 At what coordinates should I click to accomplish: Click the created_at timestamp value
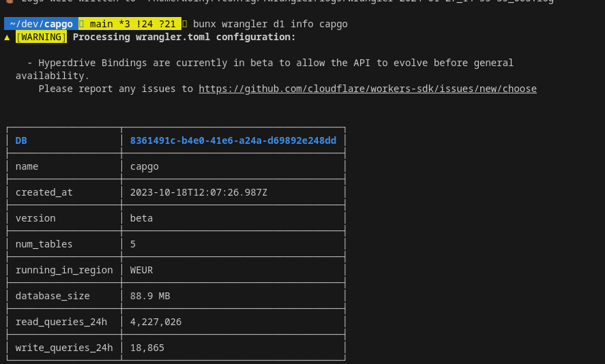[x=198, y=192]
